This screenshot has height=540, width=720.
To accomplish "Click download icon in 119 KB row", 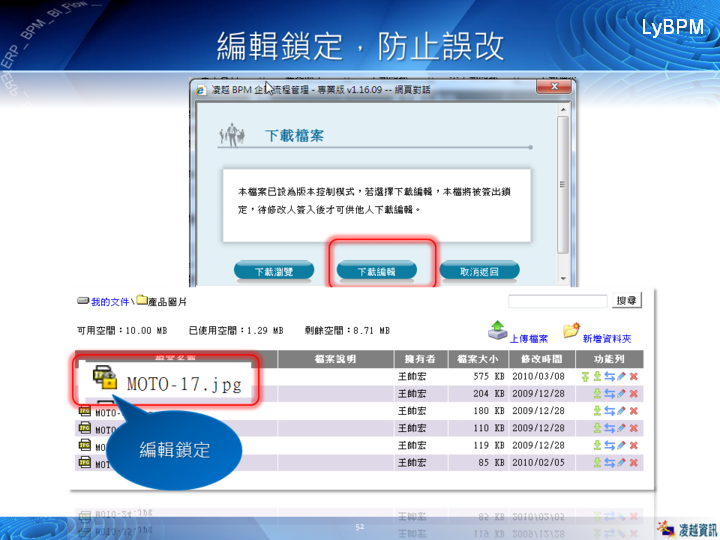I will click(x=597, y=445).
